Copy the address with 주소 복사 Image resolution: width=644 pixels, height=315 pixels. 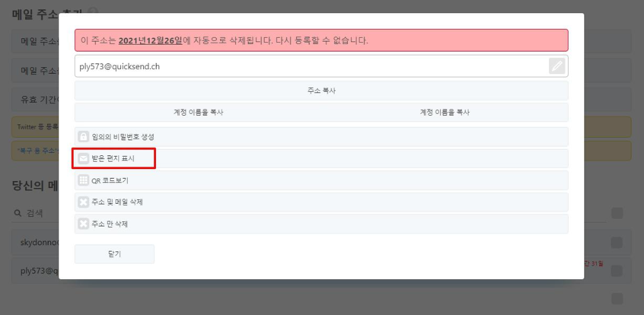[321, 91]
